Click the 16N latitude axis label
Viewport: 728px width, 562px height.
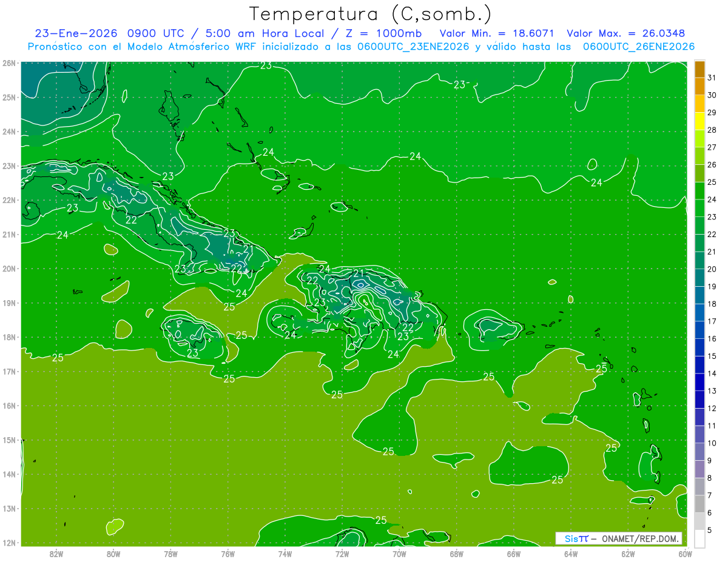pos(8,406)
